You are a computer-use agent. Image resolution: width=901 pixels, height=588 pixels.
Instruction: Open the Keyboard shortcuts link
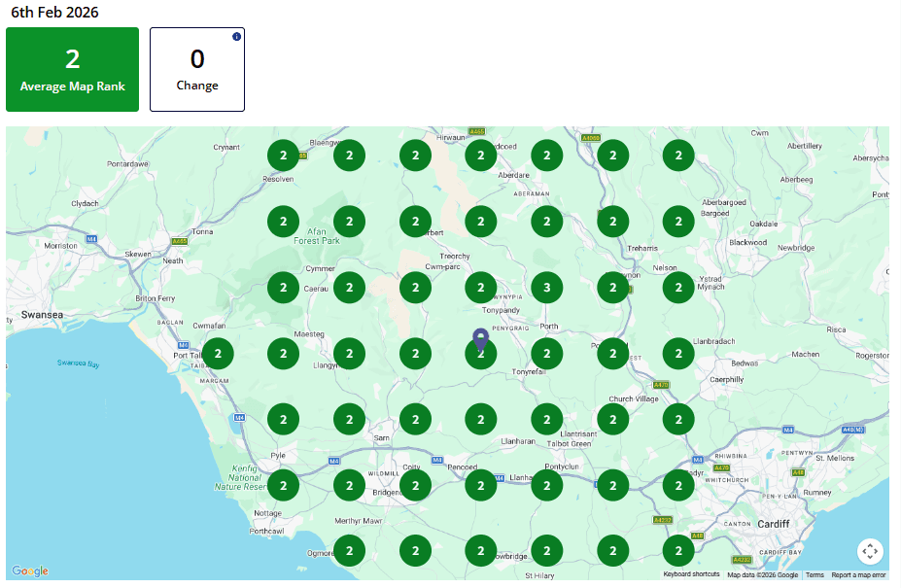click(691, 575)
